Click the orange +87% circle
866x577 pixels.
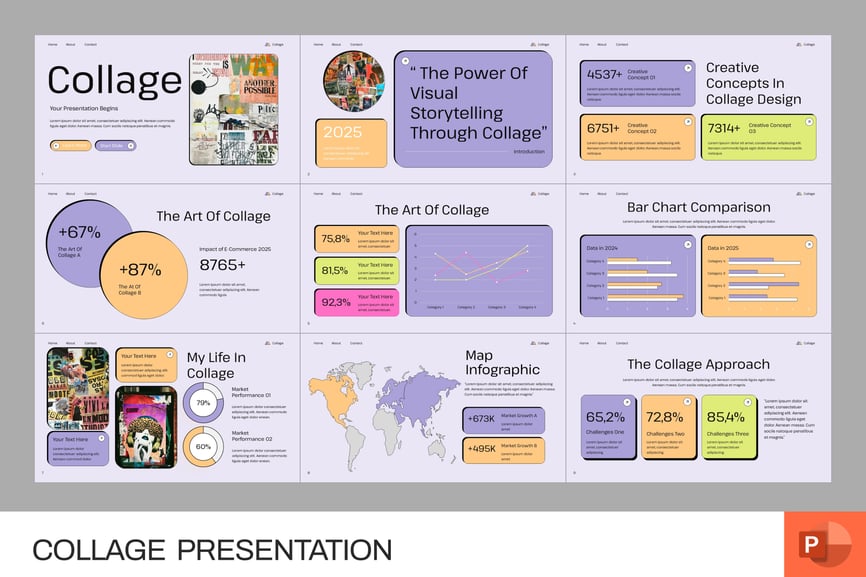[141, 273]
